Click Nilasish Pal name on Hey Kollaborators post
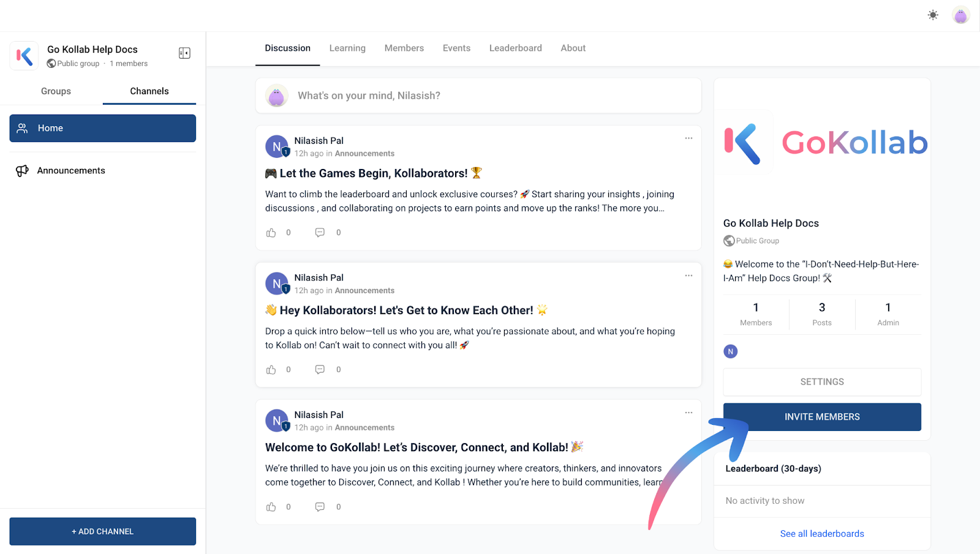 318,278
